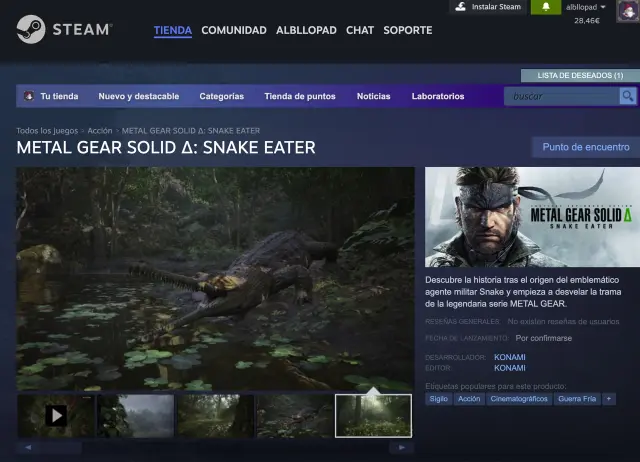
Task: Open the game title breadcrumb link
Action: click(191, 131)
